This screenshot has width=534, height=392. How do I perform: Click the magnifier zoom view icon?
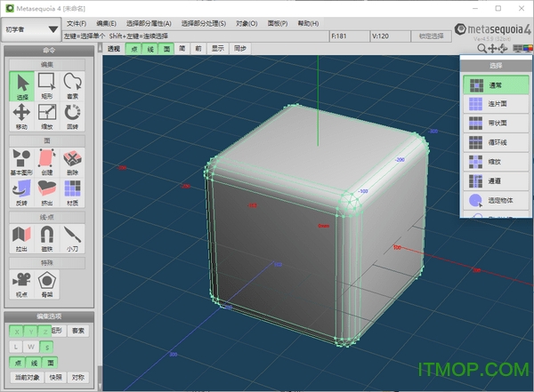(481, 48)
